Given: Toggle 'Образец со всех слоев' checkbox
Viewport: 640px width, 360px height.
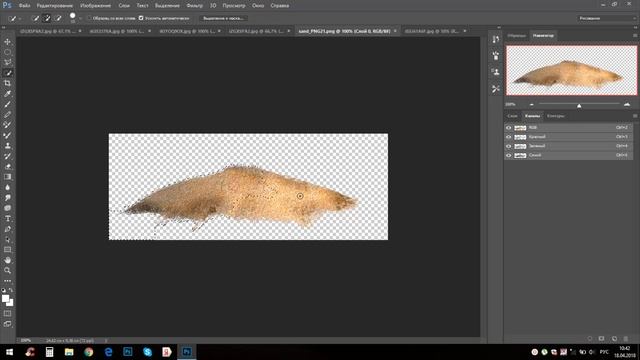Looking at the screenshot, I should click(89, 18).
